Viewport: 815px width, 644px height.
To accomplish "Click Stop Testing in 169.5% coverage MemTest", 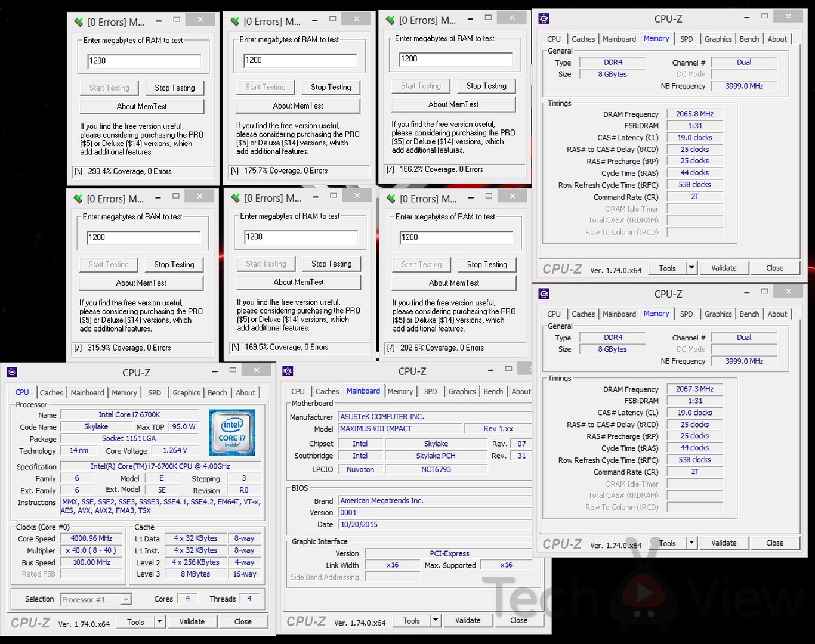I will 332,264.
